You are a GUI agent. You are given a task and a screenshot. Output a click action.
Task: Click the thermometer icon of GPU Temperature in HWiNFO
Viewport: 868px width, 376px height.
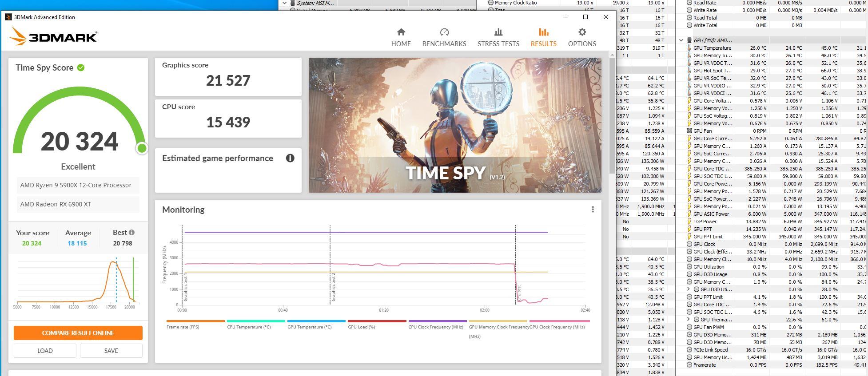click(x=689, y=48)
